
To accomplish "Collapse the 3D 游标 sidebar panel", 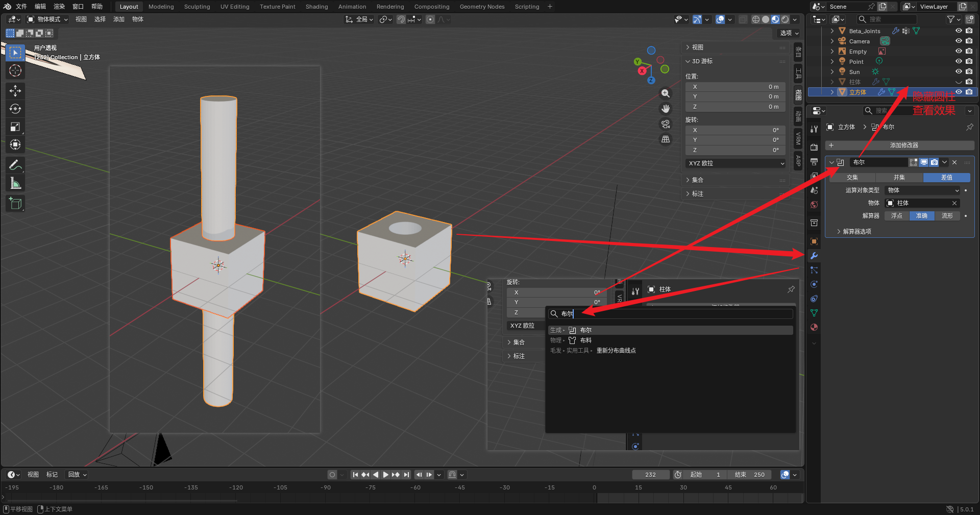I will coord(736,61).
